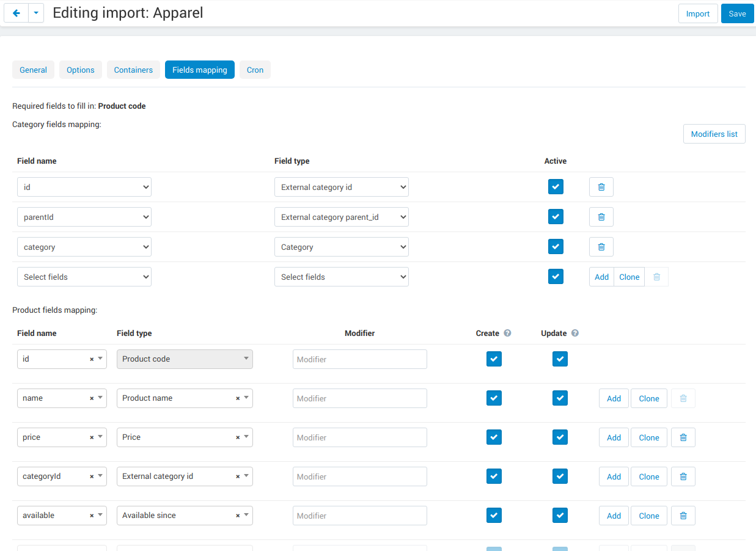Focus the Modifier input for categoryId row

(x=360, y=476)
